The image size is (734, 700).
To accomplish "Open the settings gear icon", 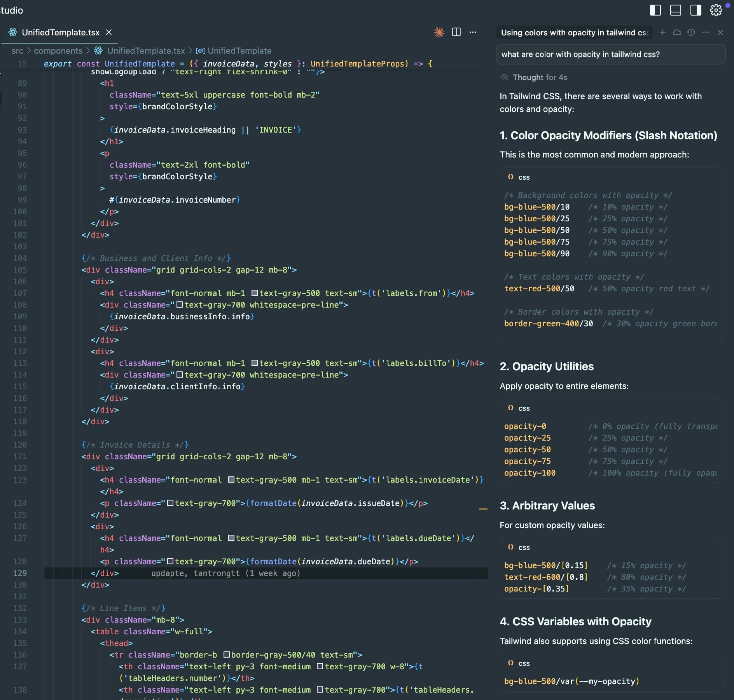I will click(716, 10).
